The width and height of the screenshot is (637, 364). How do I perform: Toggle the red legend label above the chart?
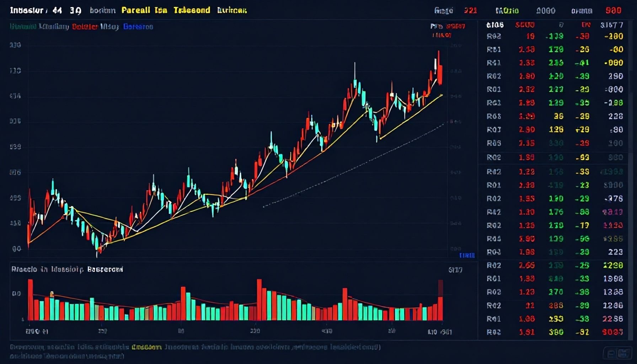tap(85, 27)
